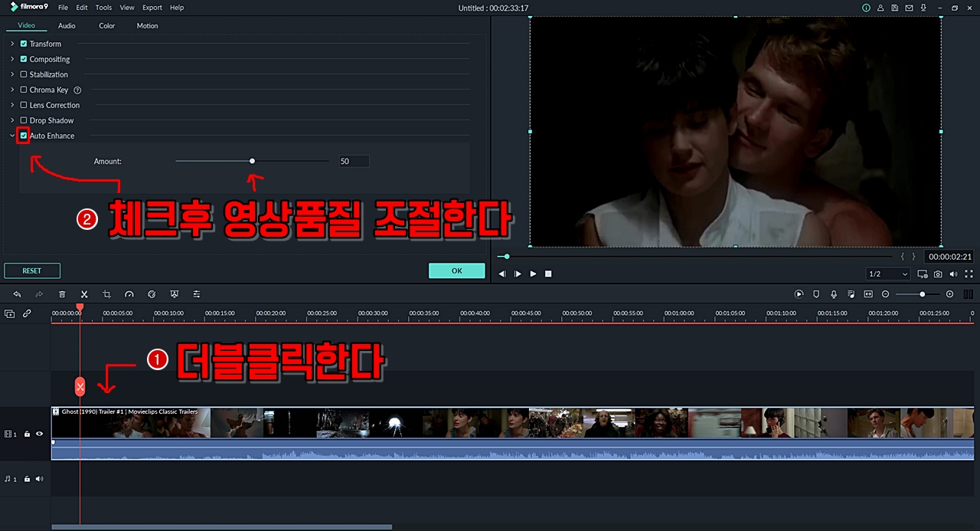980x531 pixels.
Task: Uncheck the Auto Enhance checkbox
Action: 24,136
